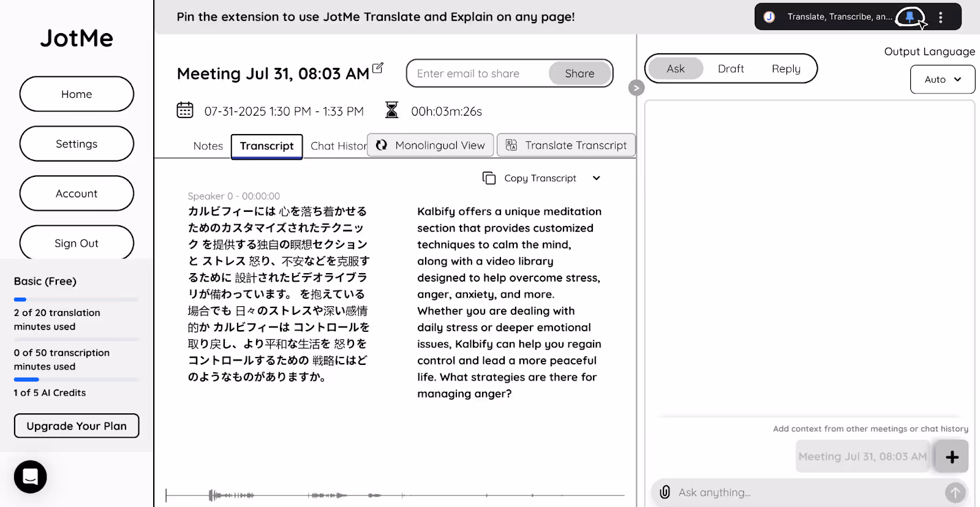
Task: Open the three-dot extension menu
Action: [941, 17]
